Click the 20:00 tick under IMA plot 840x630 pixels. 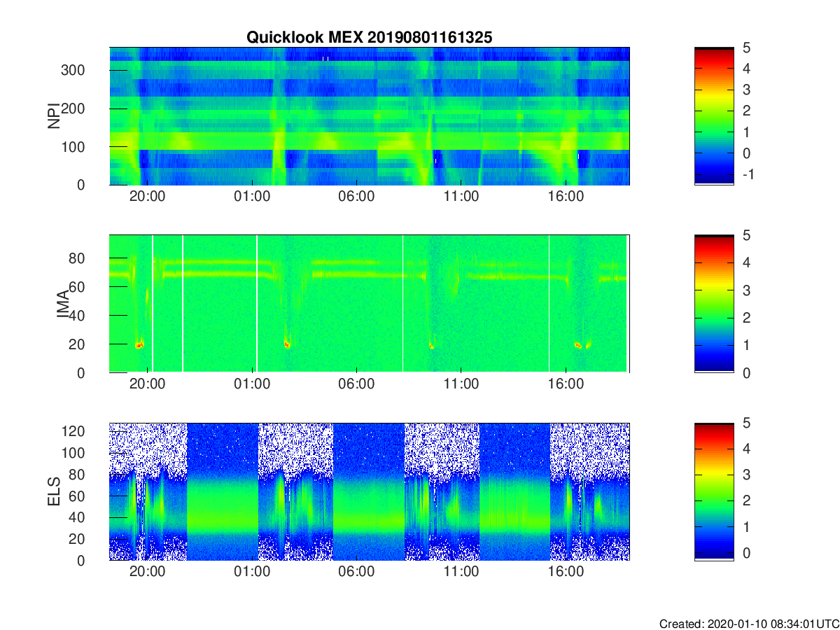tap(147, 384)
